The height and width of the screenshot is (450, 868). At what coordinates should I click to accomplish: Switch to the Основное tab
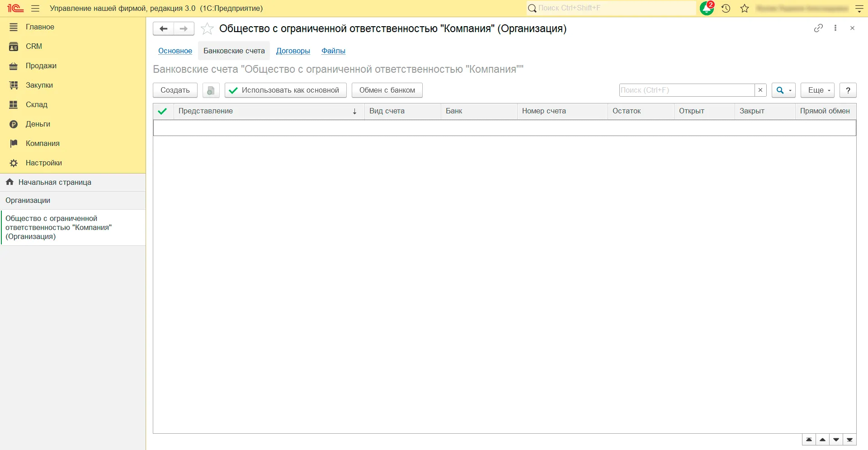tap(175, 51)
